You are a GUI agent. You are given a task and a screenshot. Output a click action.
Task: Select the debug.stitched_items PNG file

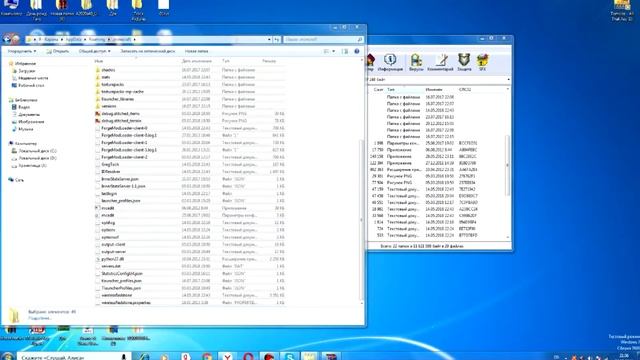tap(120, 113)
